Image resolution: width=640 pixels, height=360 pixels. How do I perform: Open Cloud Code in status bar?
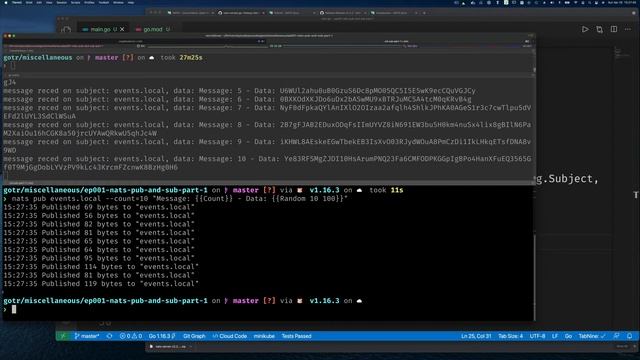coord(230,336)
